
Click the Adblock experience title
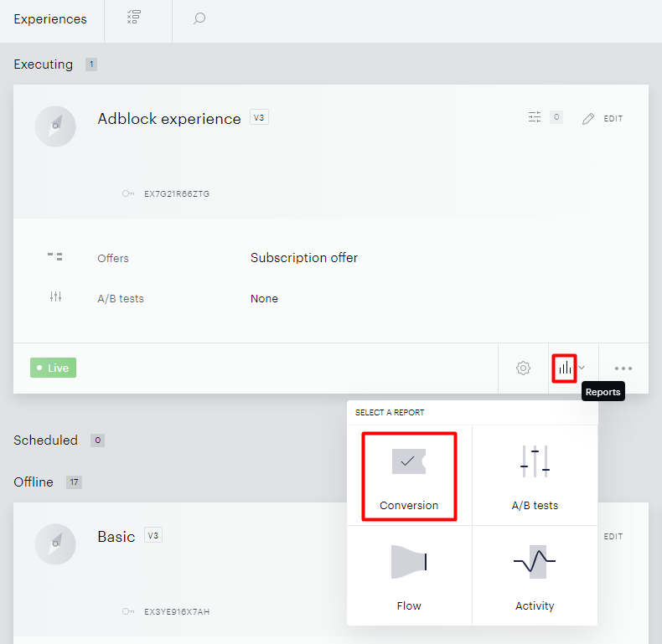click(x=169, y=119)
